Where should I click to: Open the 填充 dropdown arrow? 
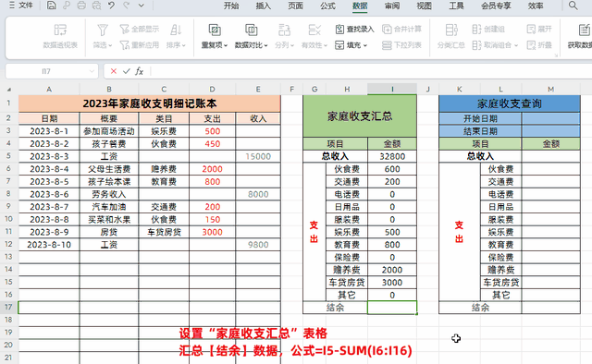click(365, 45)
